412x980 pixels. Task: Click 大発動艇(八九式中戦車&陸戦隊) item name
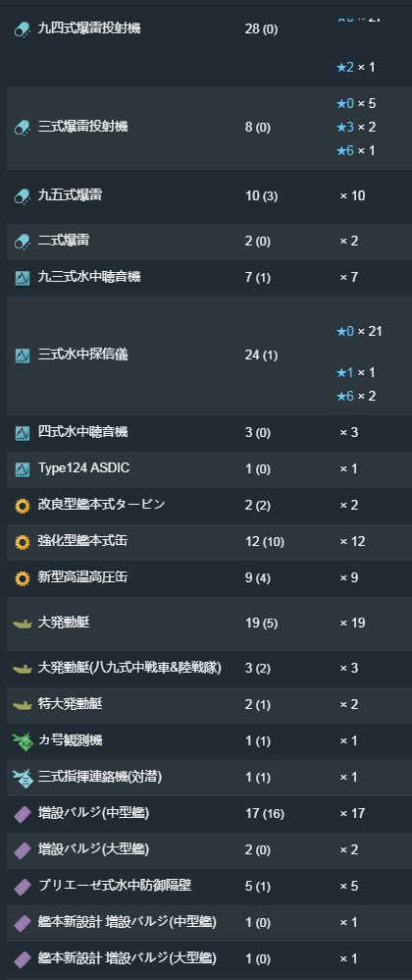[129, 668]
